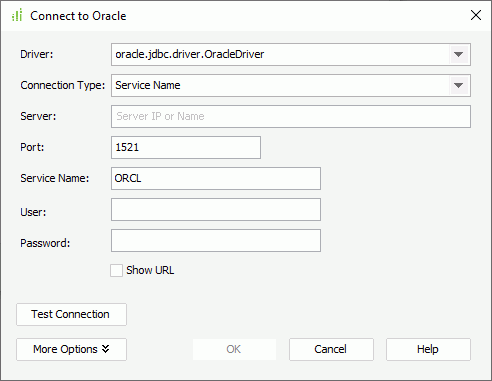Expand More Options
Screen dimensions: 492x381
click(x=71, y=349)
